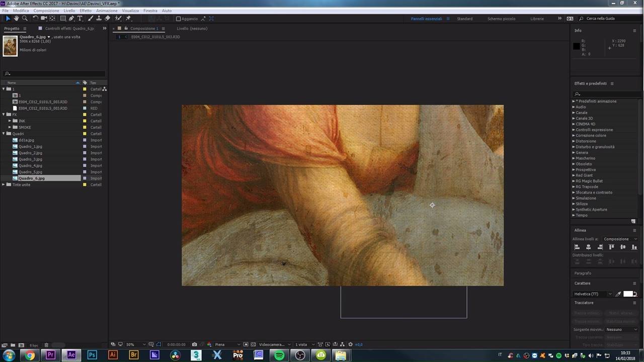644x362 pixels.
Task: Toggle region of interest in viewer
Action: click(x=246, y=344)
